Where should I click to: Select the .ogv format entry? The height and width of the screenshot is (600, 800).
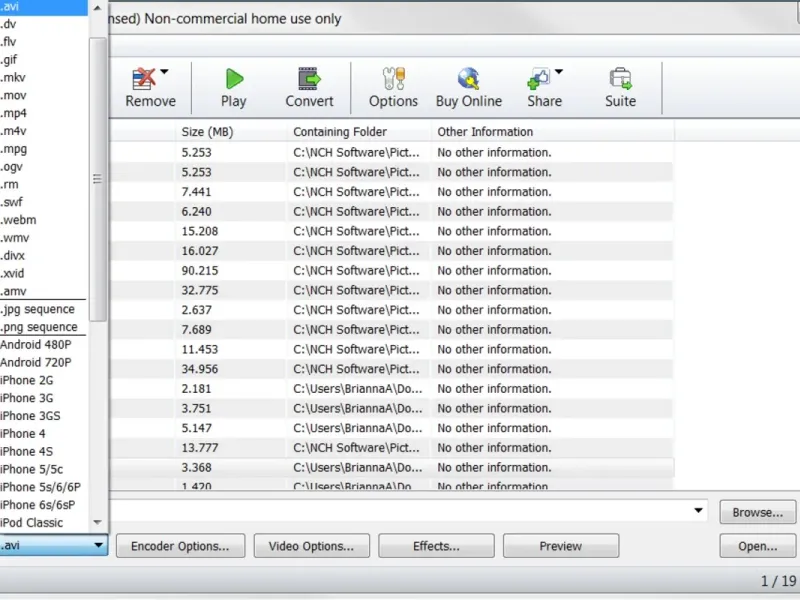click(44, 167)
